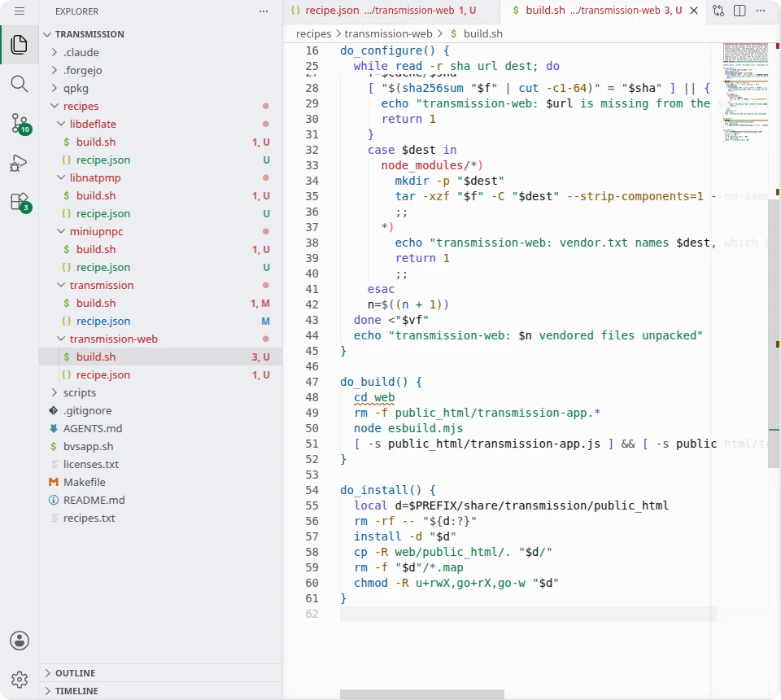Open build.sh under libnatpmp
781x700 pixels.
[160, 196]
